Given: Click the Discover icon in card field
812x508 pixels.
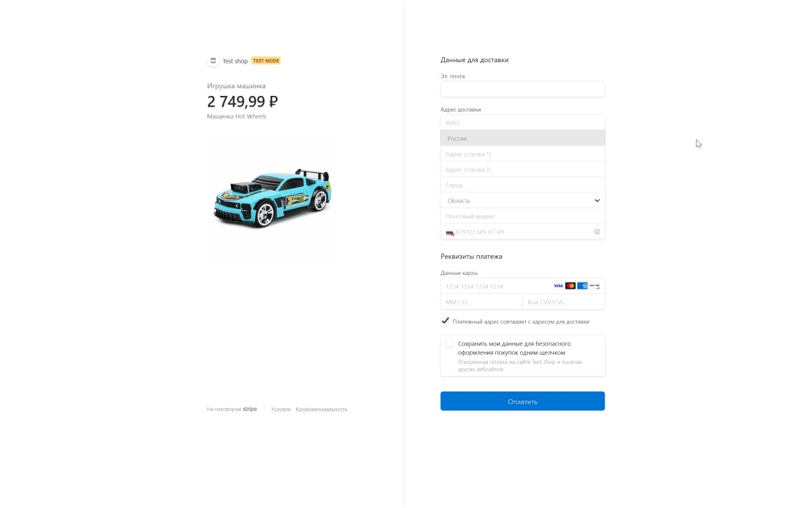Looking at the screenshot, I should click(594, 286).
